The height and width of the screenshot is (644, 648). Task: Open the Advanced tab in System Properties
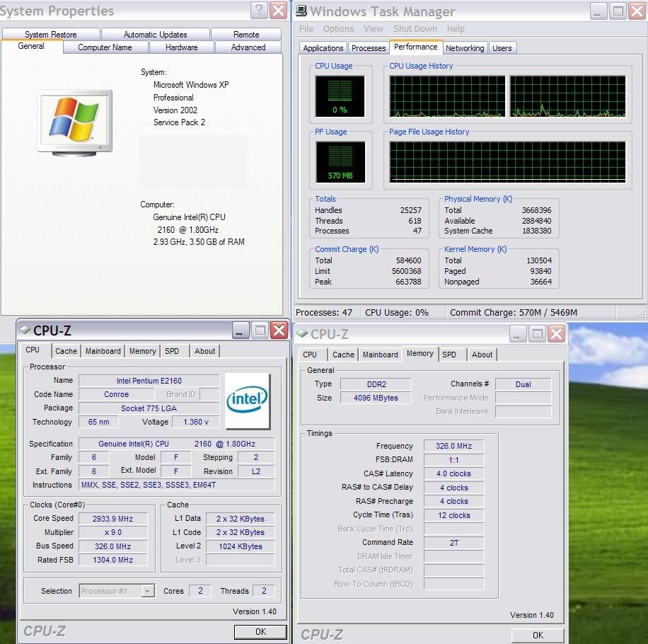pyautogui.click(x=248, y=47)
